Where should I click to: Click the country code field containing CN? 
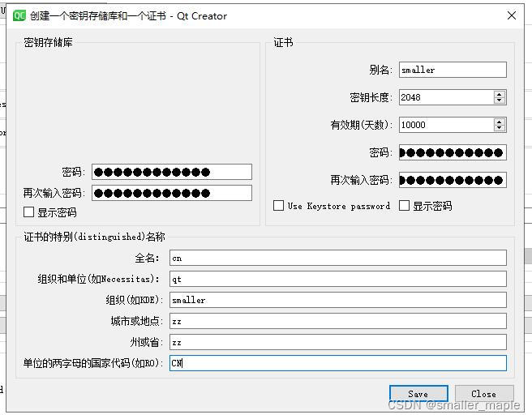coord(338,363)
